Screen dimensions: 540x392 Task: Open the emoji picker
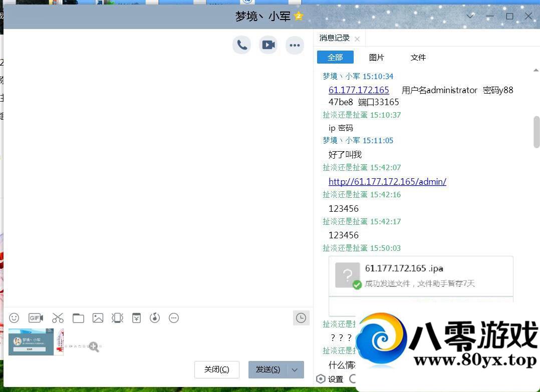tap(14, 318)
